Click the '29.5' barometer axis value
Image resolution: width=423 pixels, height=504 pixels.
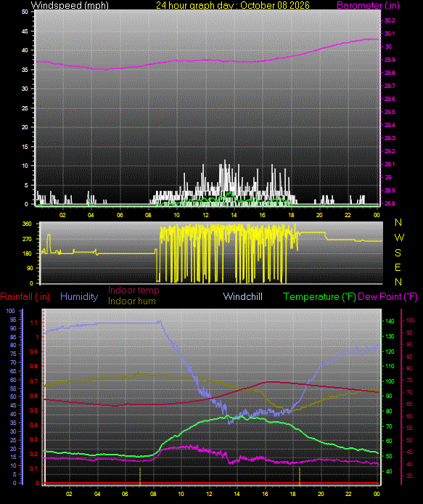click(x=390, y=112)
